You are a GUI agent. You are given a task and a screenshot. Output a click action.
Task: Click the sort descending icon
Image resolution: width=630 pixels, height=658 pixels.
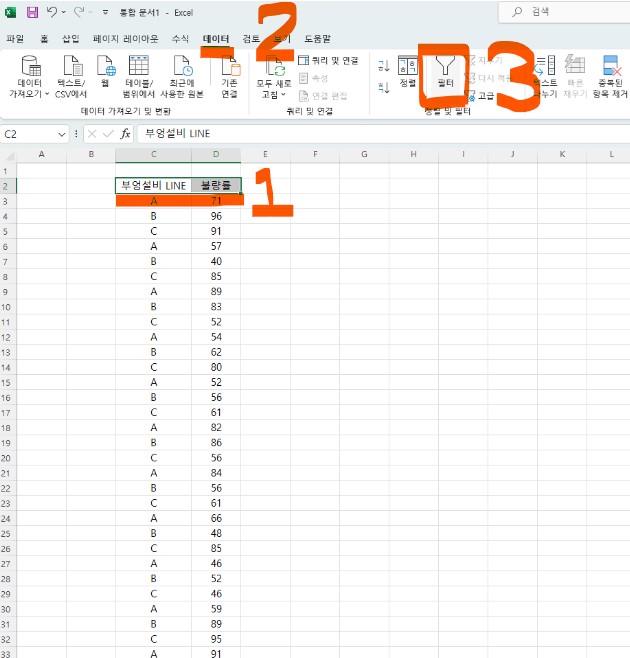pyautogui.click(x=384, y=87)
